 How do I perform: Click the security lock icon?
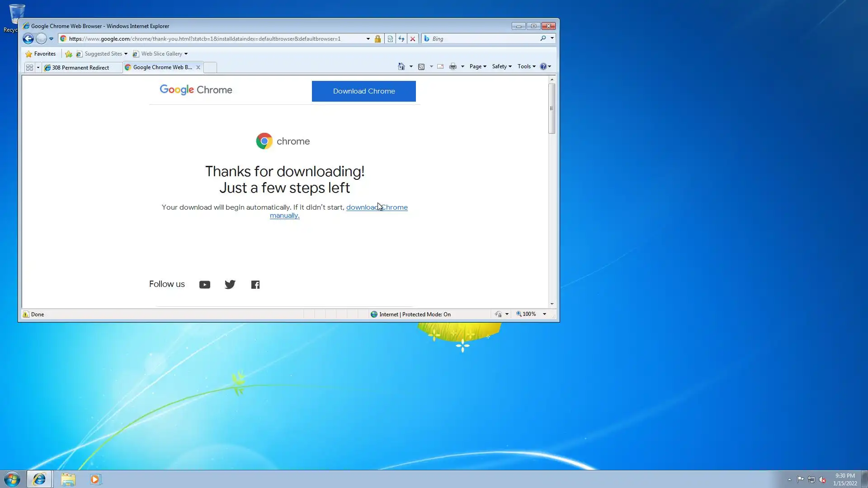pos(378,39)
